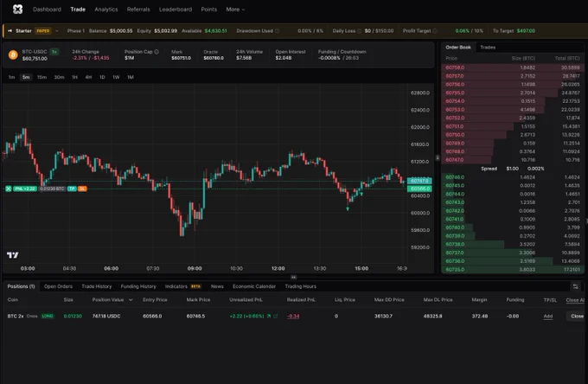Select the 30m timeframe
Image resolution: width=588 pixels, height=384 pixels.
[x=60, y=77]
